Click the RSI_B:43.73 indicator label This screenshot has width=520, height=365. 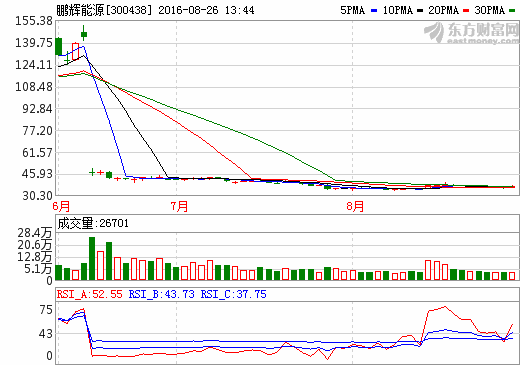[161, 294]
